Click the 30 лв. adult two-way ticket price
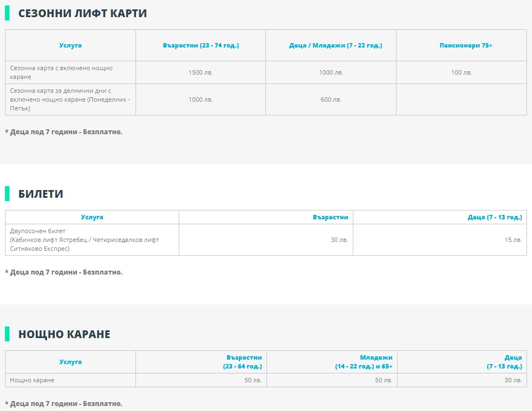 tap(339, 240)
